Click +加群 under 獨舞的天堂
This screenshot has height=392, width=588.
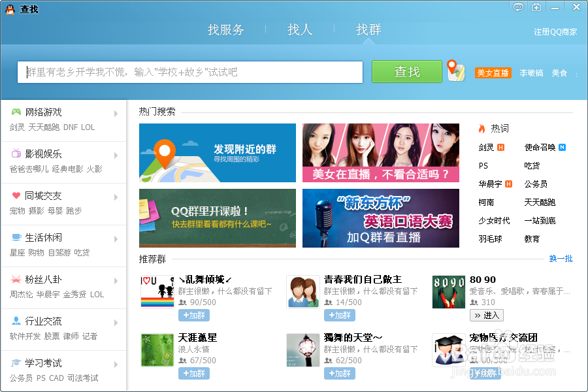coord(339,374)
